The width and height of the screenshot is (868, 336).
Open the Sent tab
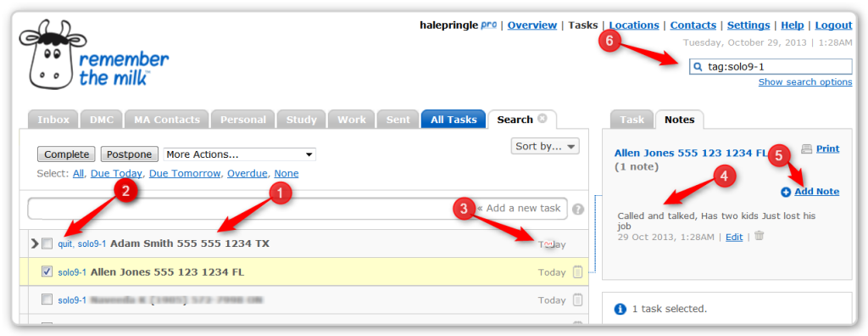click(398, 119)
